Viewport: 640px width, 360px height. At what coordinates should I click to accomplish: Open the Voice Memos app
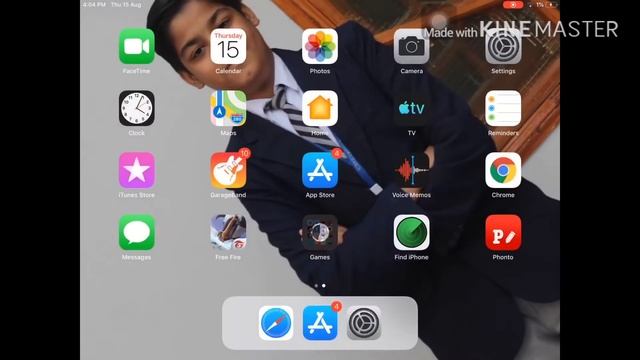click(411, 170)
